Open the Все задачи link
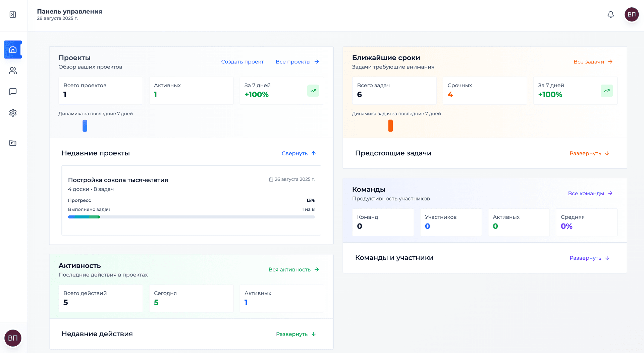Viewport: 644px width, 353px height. (x=593, y=62)
